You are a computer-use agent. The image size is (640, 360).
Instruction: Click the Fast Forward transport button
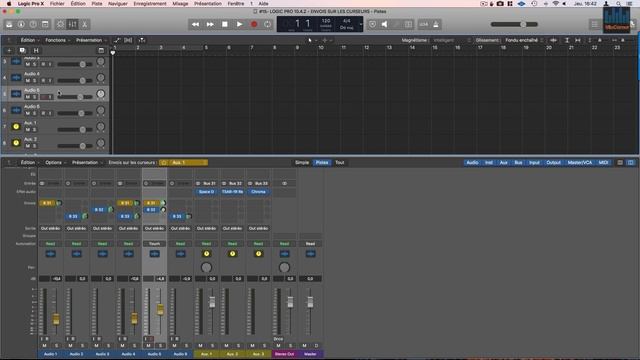click(210, 24)
